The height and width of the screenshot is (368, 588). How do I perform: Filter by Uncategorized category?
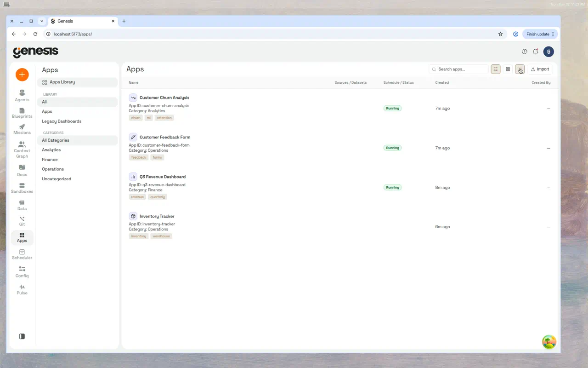coord(77,179)
